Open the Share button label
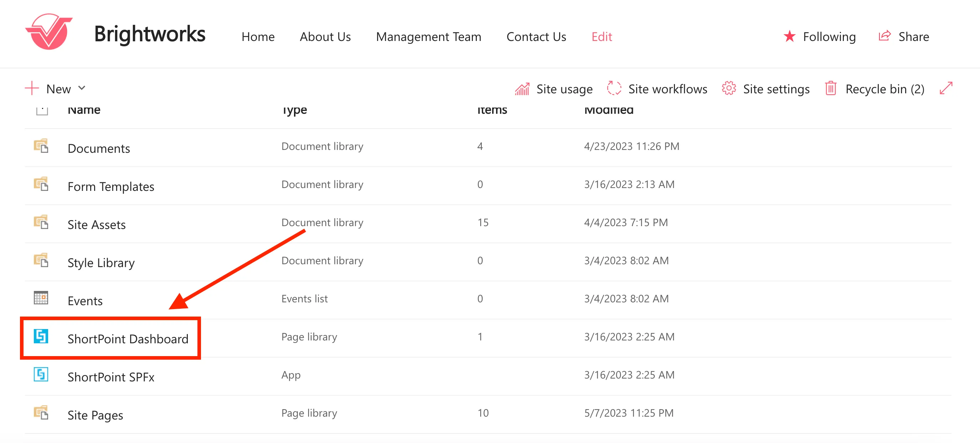The width and height of the screenshot is (980, 443). 913,37
